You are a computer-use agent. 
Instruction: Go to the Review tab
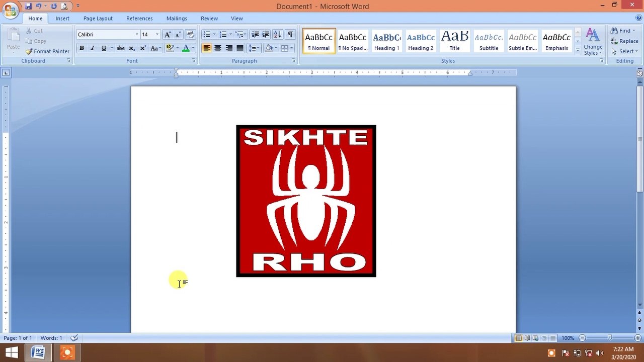point(209,19)
